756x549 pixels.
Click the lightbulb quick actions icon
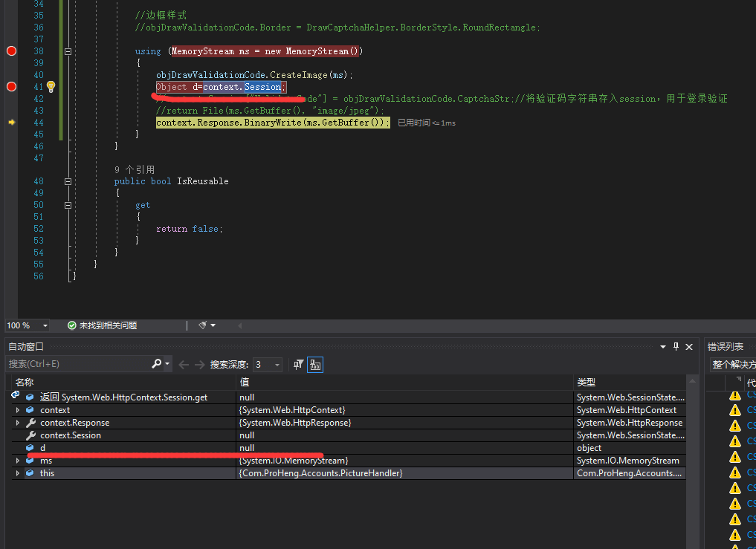click(51, 87)
